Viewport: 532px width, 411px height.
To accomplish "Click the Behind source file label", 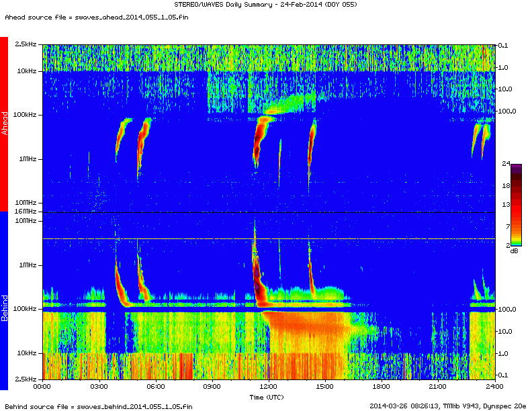I will (x=98, y=406).
